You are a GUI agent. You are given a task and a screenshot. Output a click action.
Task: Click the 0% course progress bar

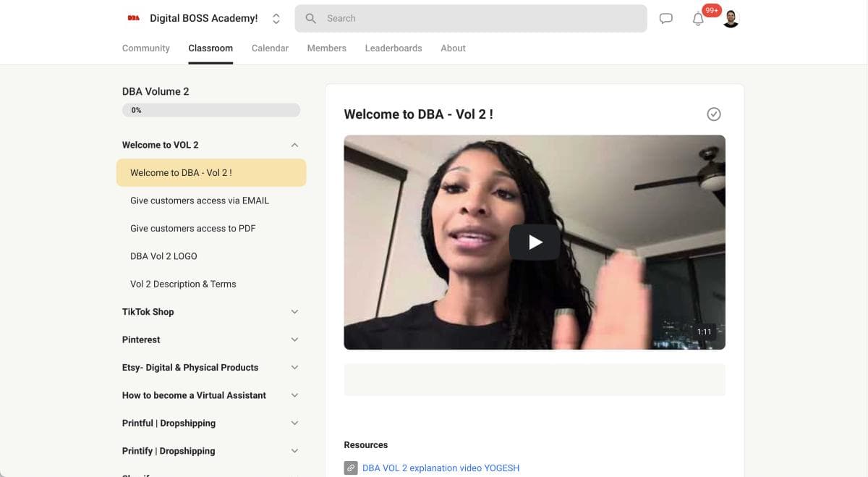click(x=210, y=109)
